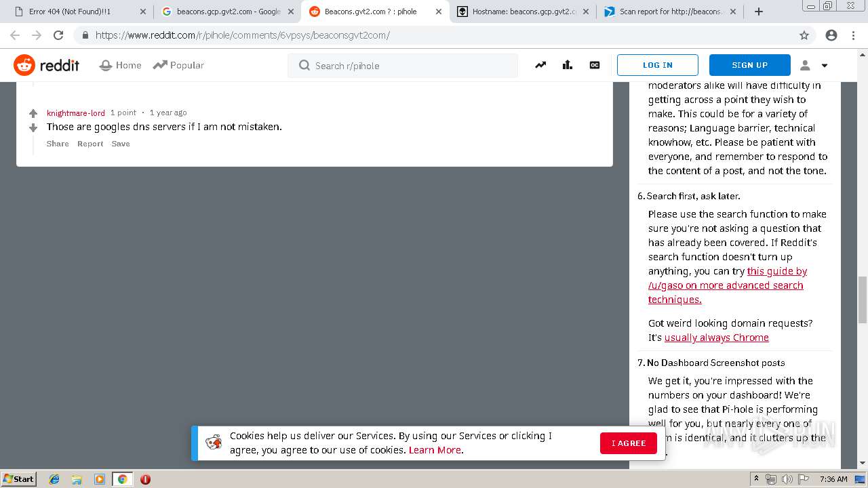
Task: Click Report under the comment
Action: pos(90,144)
